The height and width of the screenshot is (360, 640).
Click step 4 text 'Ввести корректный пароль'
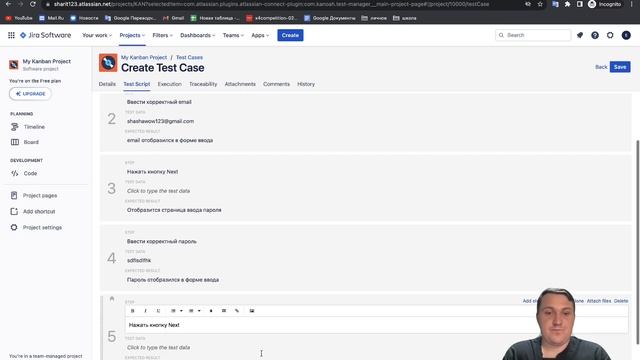[x=162, y=242]
